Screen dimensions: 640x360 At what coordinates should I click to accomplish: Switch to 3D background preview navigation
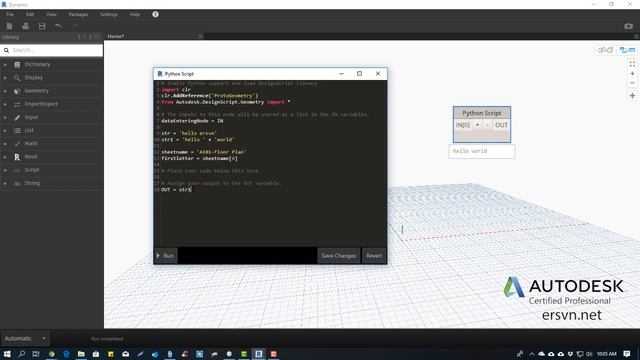click(605, 50)
